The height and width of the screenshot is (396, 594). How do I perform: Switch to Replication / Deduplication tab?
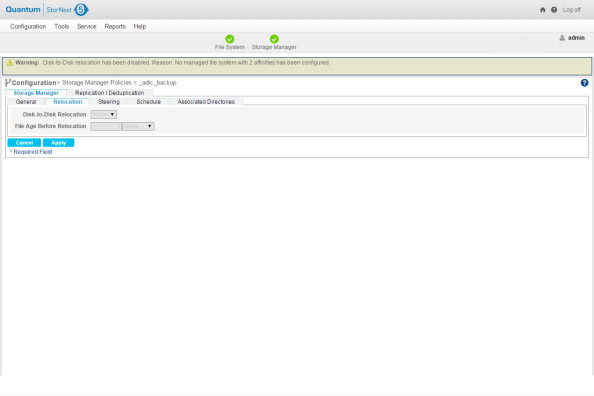pyautogui.click(x=109, y=93)
